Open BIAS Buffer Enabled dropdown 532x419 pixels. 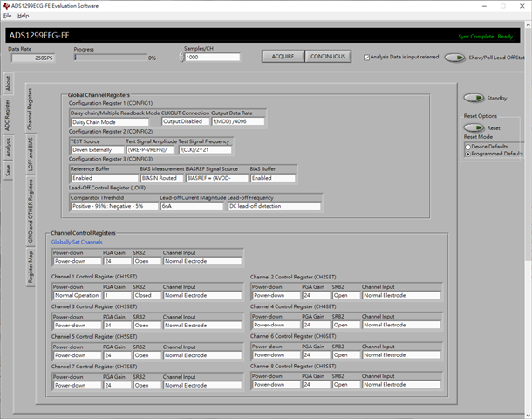pyautogui.click(x=273, y=178)
